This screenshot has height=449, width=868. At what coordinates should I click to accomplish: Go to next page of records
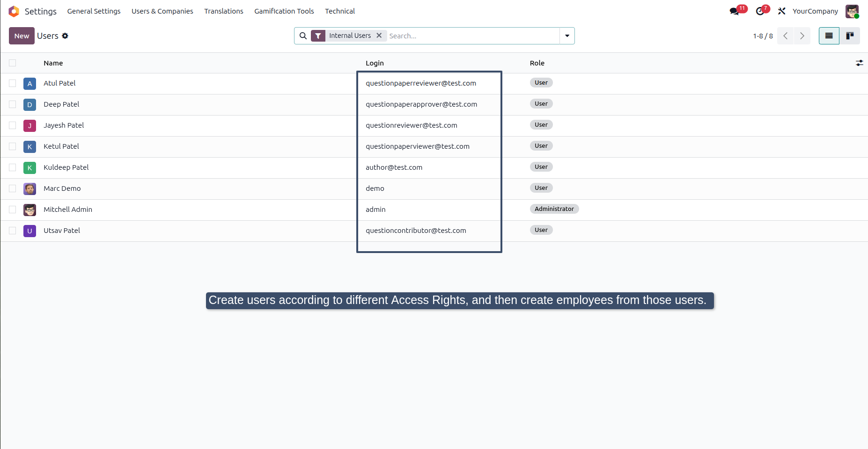[x=802, y=36]
